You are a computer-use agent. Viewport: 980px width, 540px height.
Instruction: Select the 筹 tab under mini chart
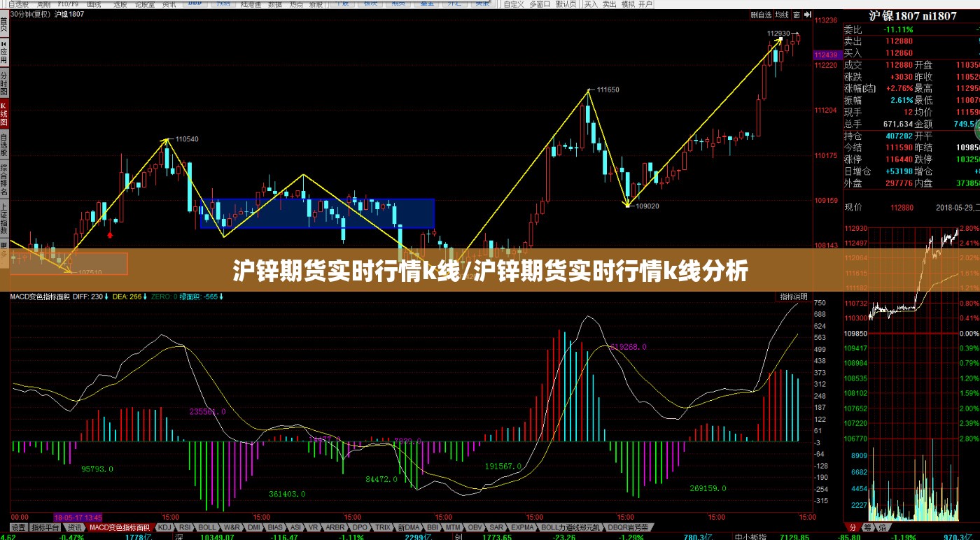pyautogui.click(x=868, y=527)
